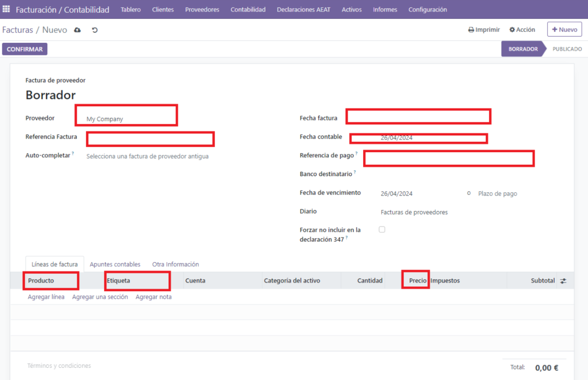The height and width of the screenshot is (380, 588).
Task: Click the Nuevo button
Action: (x=565, y=29)
